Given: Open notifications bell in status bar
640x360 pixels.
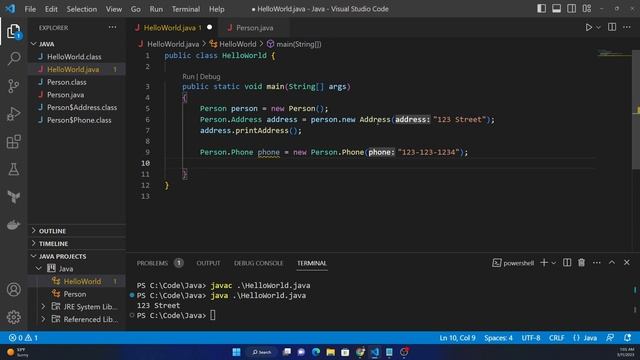Looking at the screenshot, I should (627, 338).
